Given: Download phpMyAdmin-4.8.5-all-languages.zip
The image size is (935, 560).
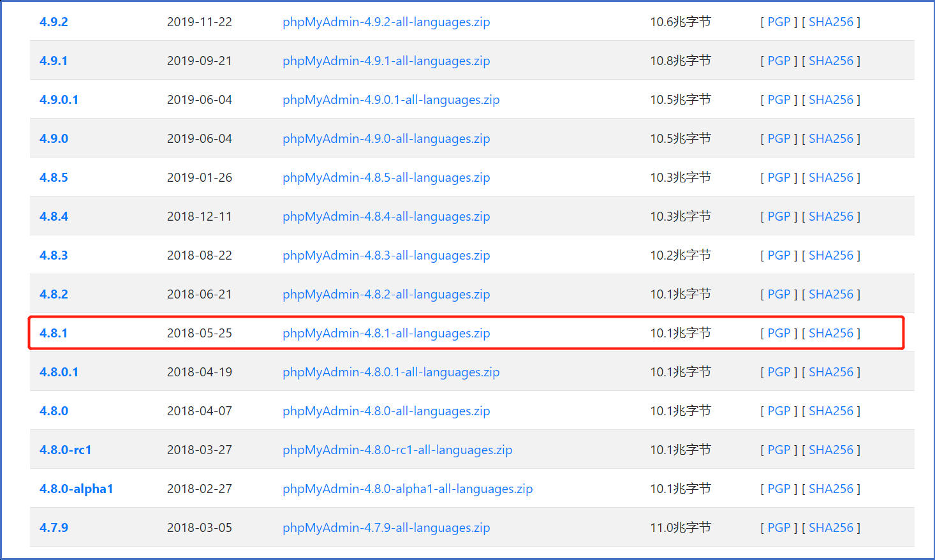Looking at the screenshot, I should (386, 177).
